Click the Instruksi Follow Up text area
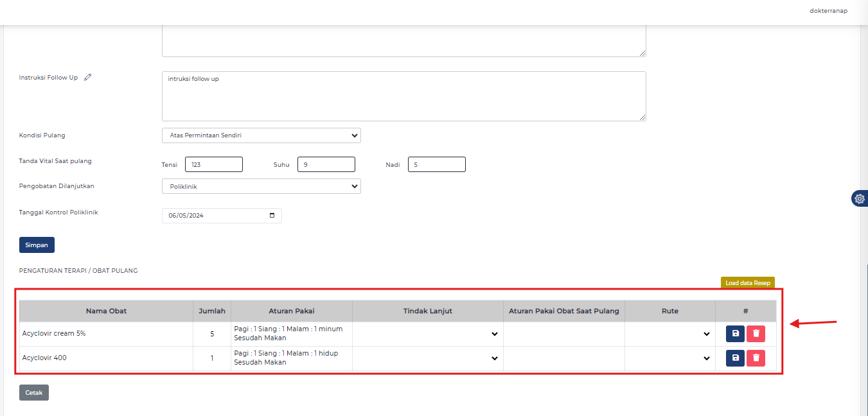868x416 pixels. (x=403, y=96)
